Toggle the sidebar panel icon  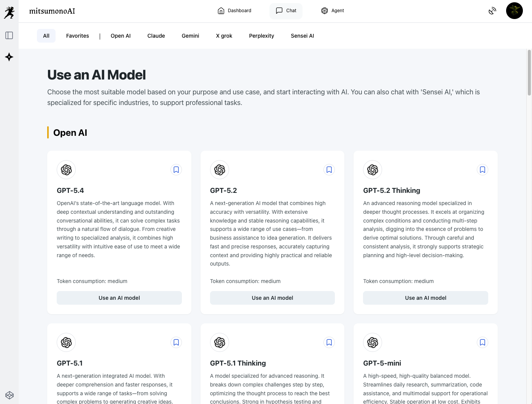coord(9,35)
